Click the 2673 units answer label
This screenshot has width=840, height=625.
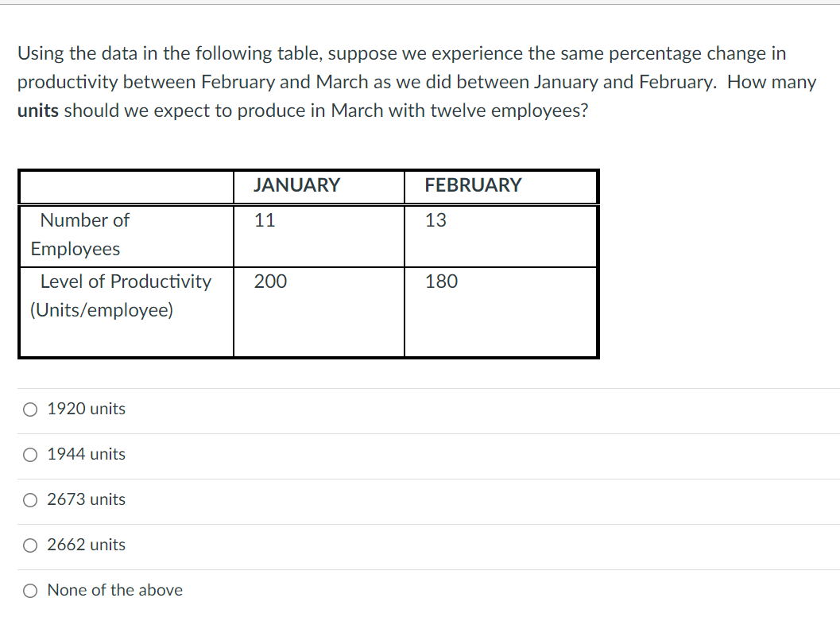[86, 499]
